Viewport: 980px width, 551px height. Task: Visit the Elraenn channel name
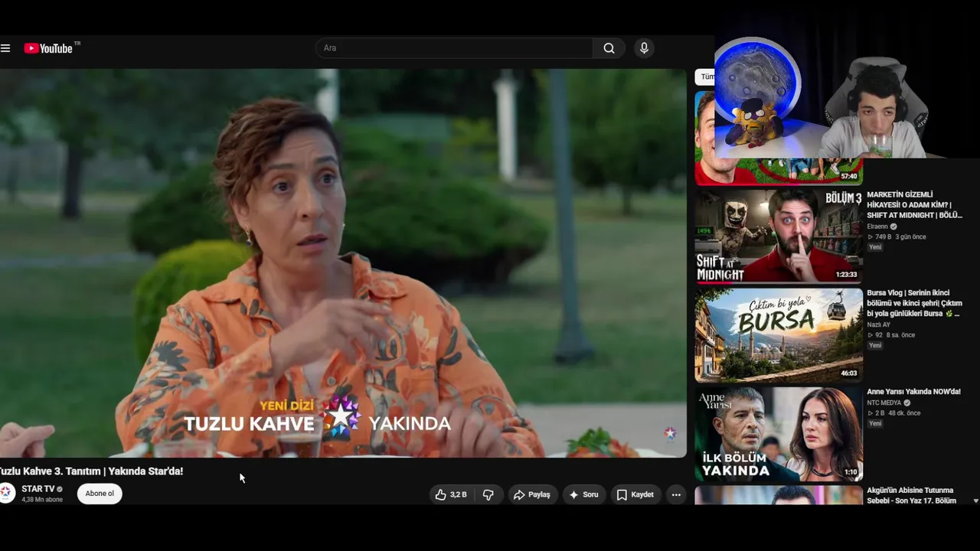[877, 227]
